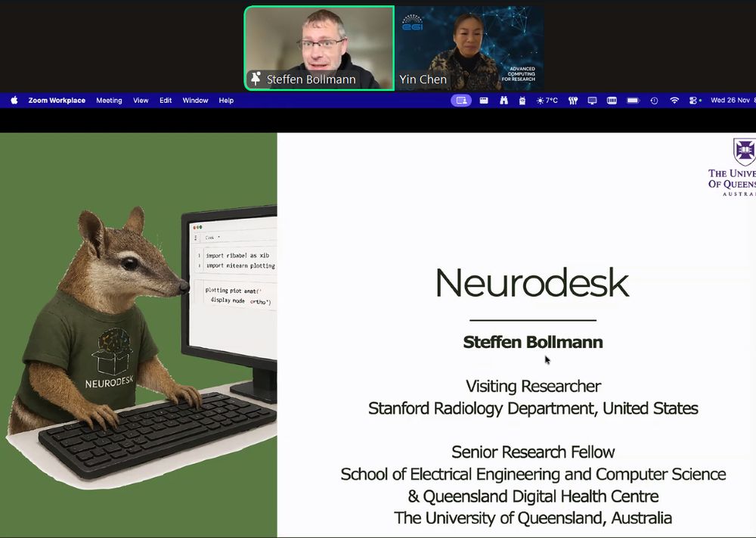Click the Yin Chen name label
The width and height of the screenshot is (756, 538).
pos(423,79)
